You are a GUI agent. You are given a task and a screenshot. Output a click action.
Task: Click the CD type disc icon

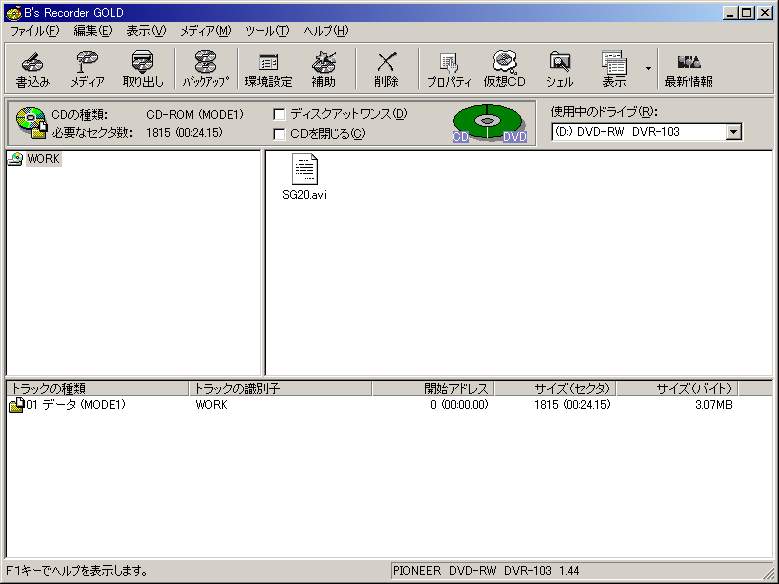(31, 122)
